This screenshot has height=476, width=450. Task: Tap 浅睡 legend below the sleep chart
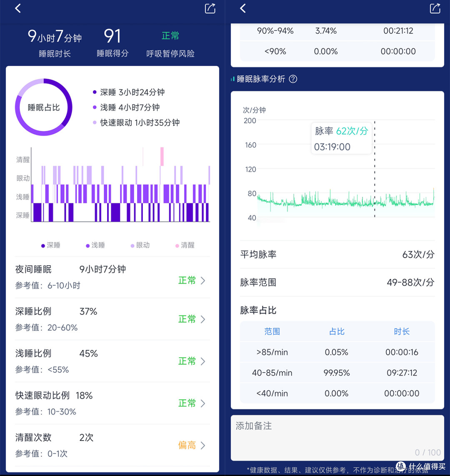95,245
